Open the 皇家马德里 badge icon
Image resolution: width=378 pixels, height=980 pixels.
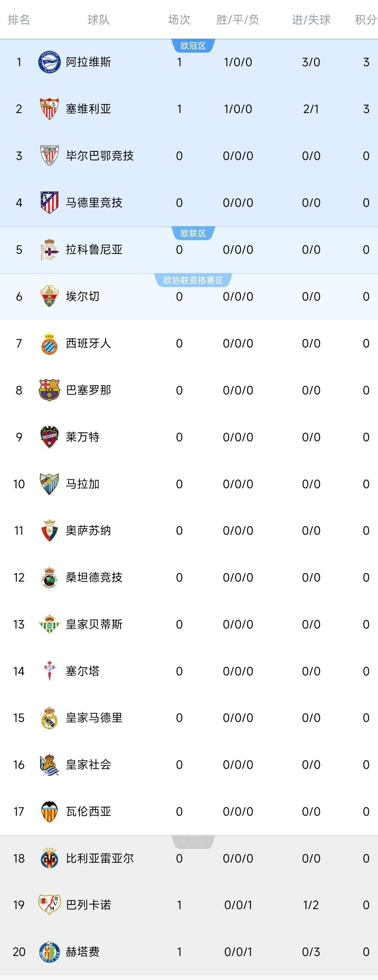coord(49,718)
